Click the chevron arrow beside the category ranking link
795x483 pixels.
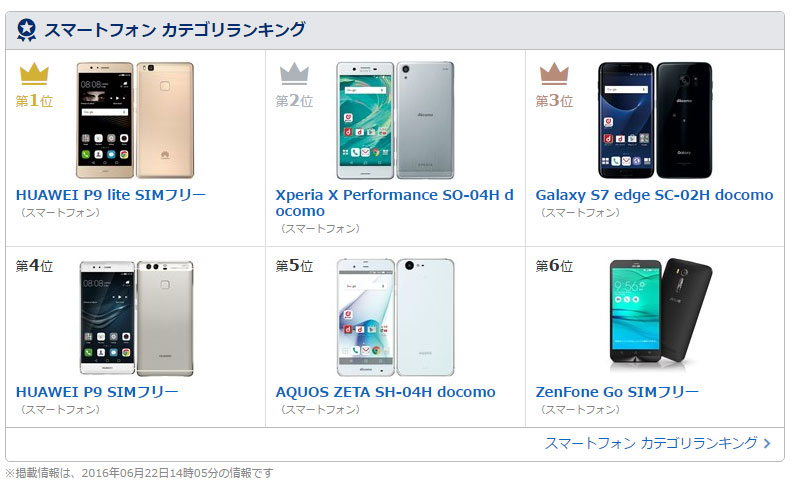point(767,443)
